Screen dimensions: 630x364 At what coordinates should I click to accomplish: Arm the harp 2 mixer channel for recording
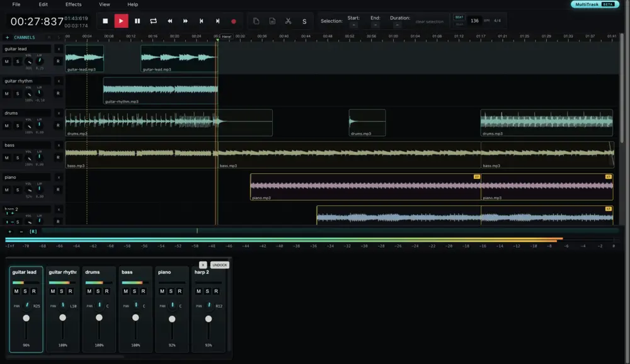(x=216, y=292)
